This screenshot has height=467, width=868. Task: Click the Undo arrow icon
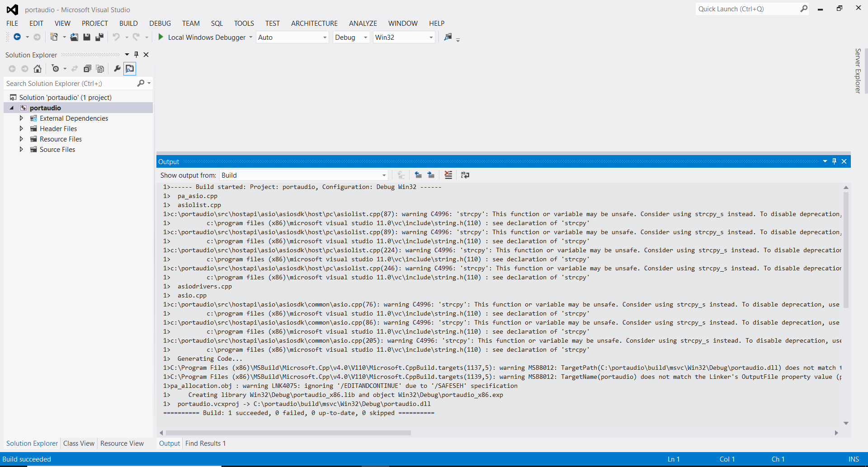coord(116,37)
